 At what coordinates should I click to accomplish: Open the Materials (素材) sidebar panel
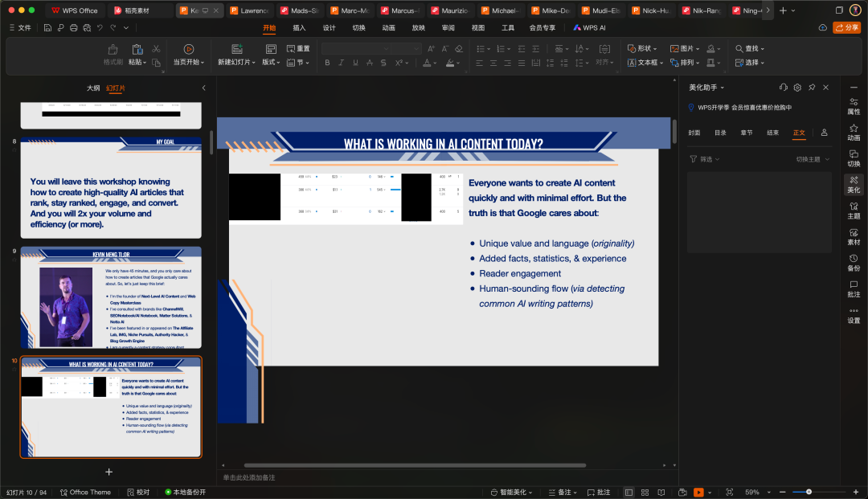coord(854,236)
